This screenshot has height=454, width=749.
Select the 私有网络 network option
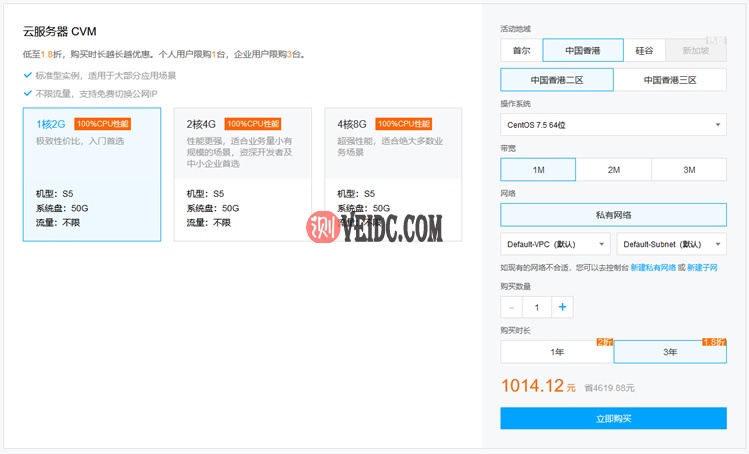[613, 215]
